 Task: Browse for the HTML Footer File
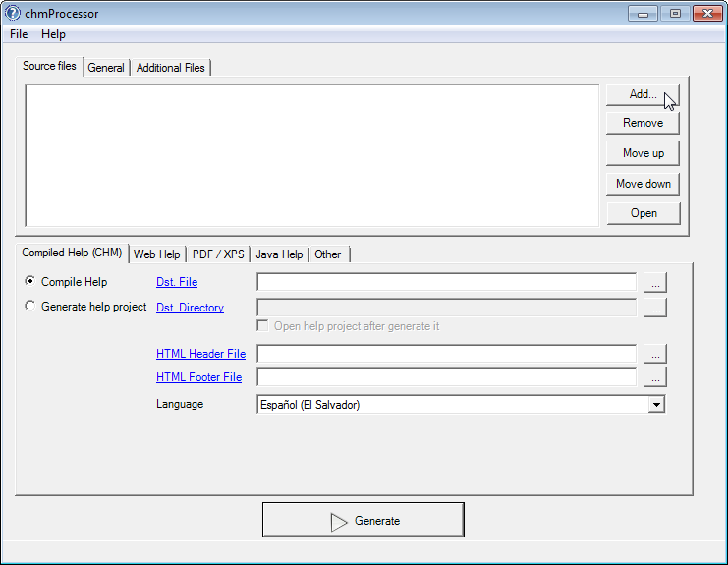click(x=655, y=377)
